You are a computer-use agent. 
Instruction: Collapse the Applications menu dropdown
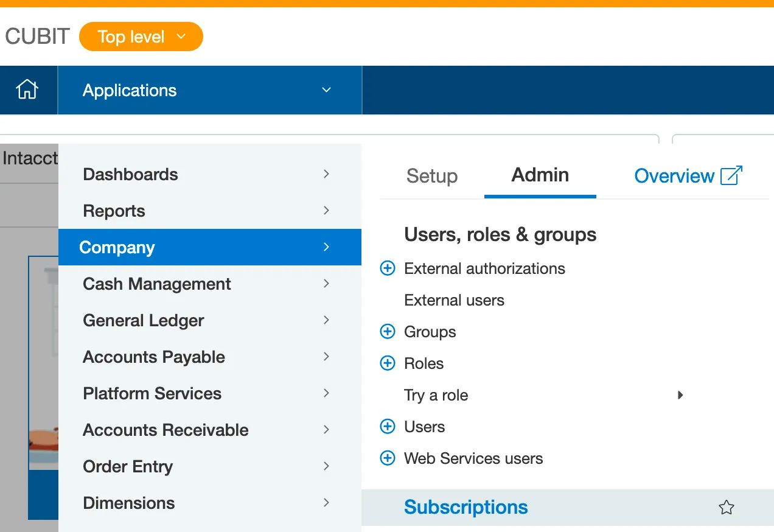point(327,90)
